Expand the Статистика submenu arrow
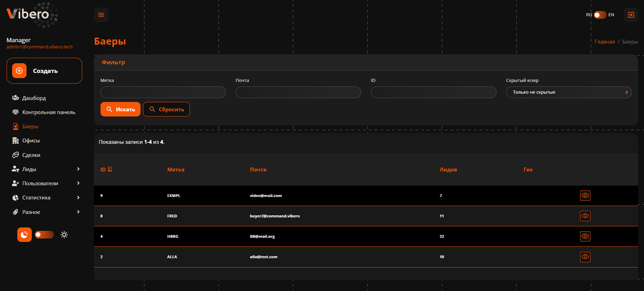644x291 pixels. pos(78,198)
